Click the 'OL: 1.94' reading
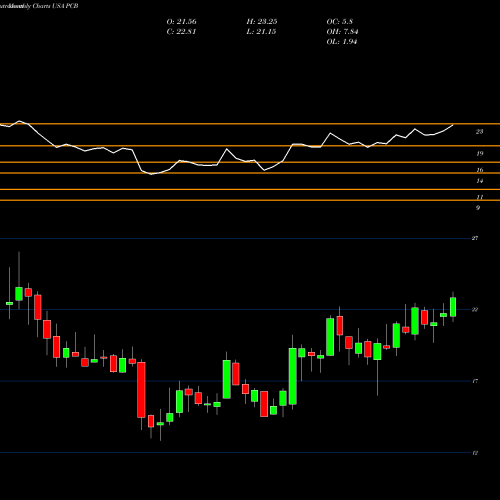This screenshot has width=500, height=500. (x=342, y=42)
